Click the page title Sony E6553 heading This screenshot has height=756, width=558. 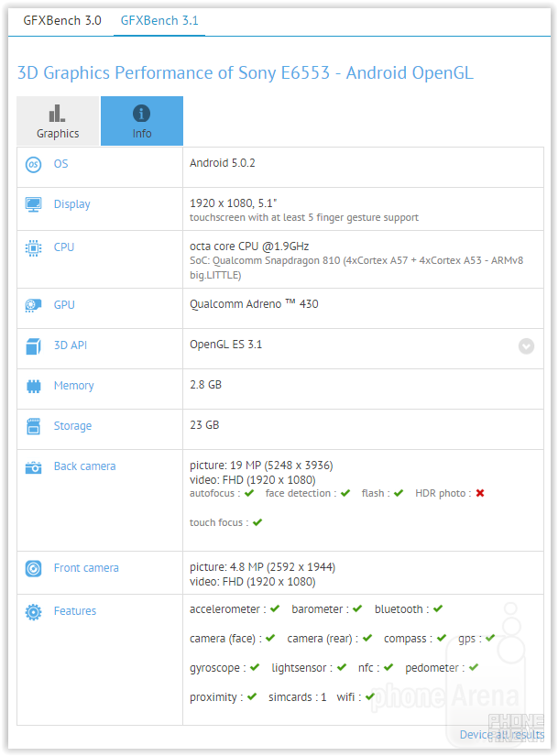coord(246,72)
